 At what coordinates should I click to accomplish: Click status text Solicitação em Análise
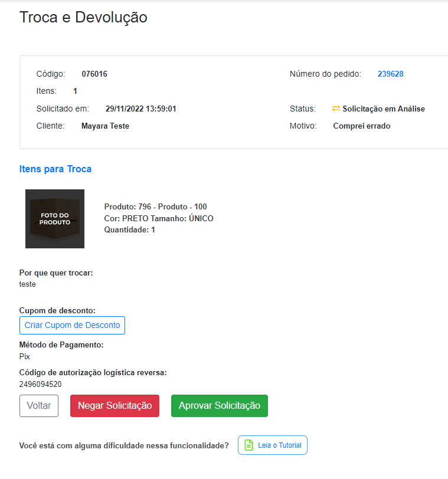384,109
